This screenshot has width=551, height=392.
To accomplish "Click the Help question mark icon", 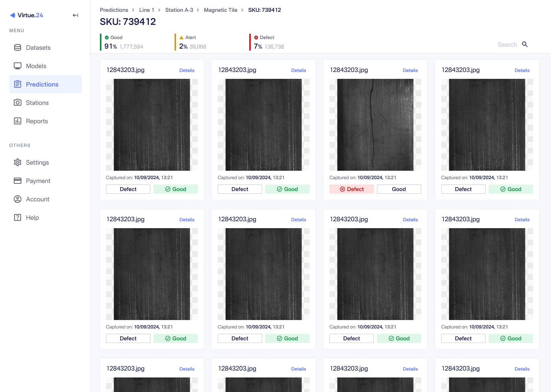I will (18, 217).
